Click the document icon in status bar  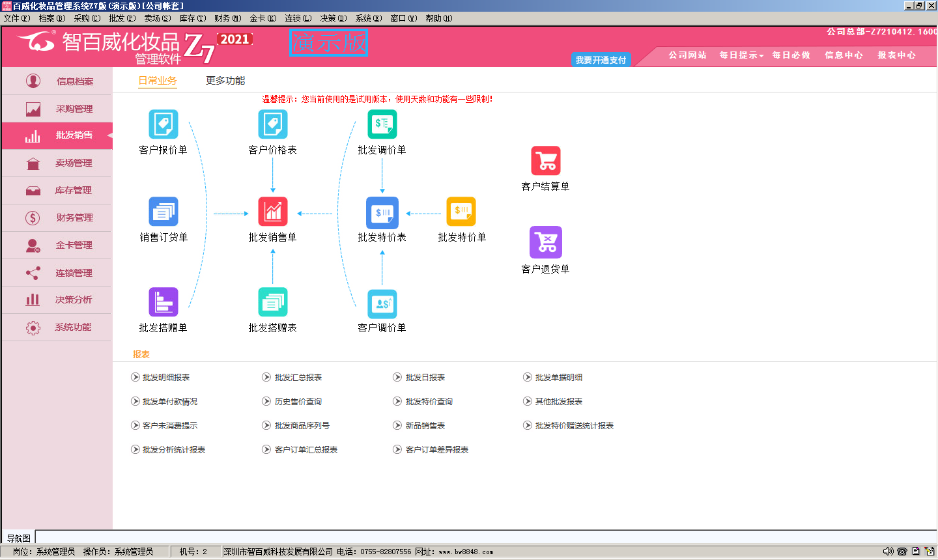[x=916, y=552]
